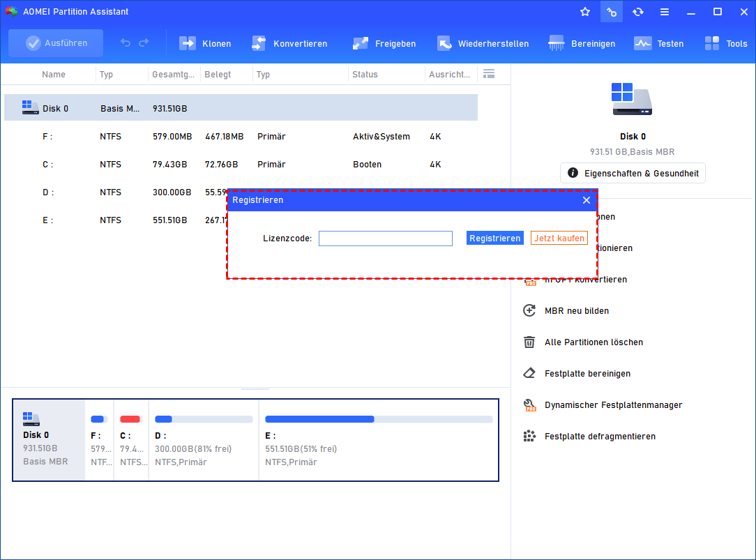756x560 pixels.
Task: Click 579.00MB size of F: partition
Action: (172, 137)
